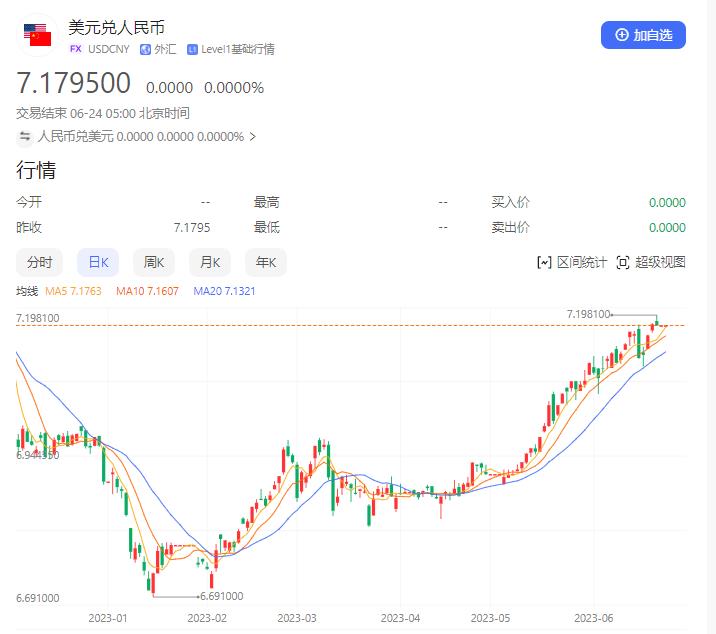Click the Level1 badge icon
Viewport: 716px width, 634px height.
point(192,49)
